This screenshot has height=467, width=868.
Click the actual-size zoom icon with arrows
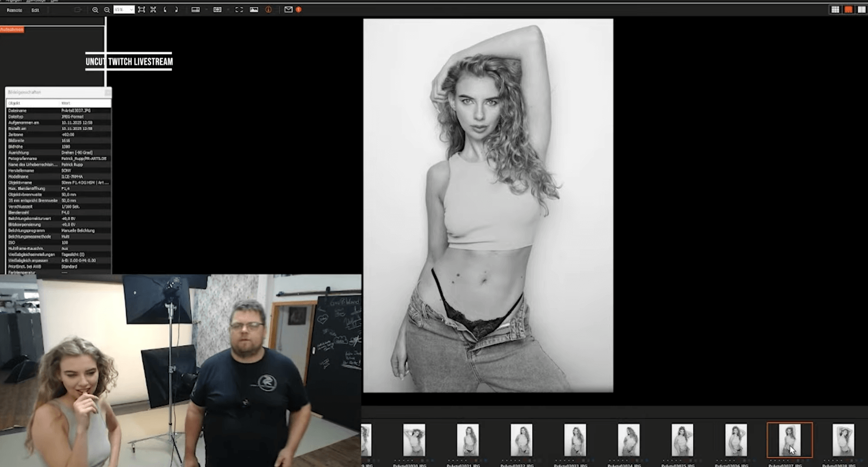click(x=153, y=9)
